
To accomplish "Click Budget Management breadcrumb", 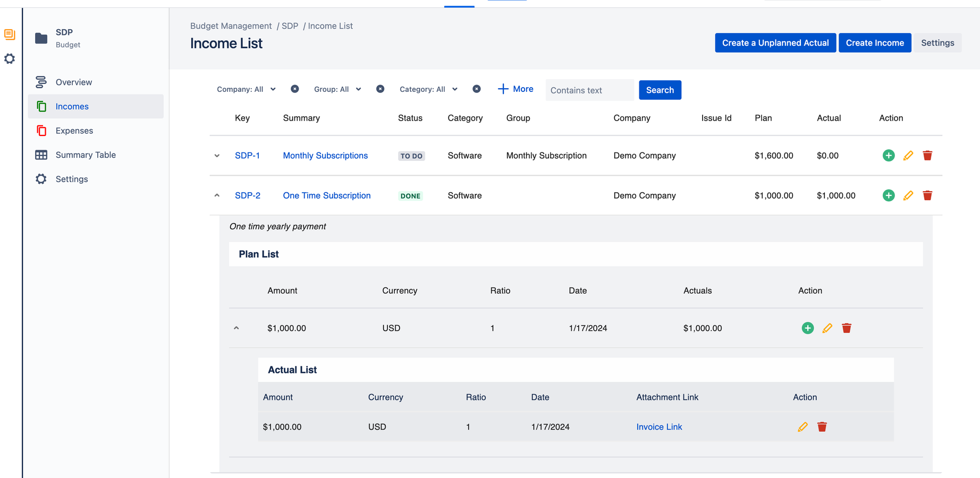I will [231, 26].
